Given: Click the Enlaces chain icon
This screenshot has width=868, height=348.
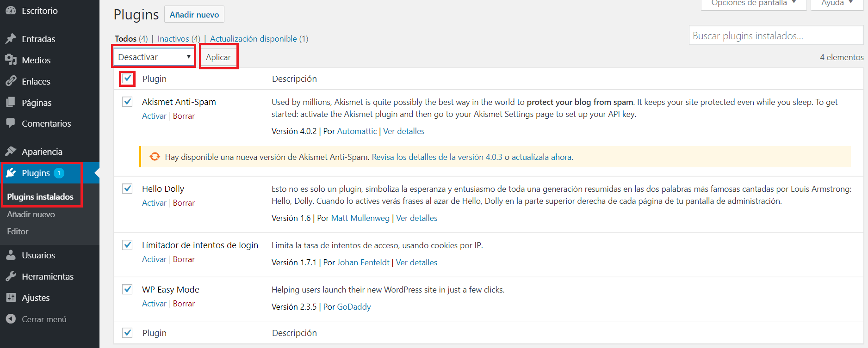Looking at the screenshot, I should coord(11,81).
